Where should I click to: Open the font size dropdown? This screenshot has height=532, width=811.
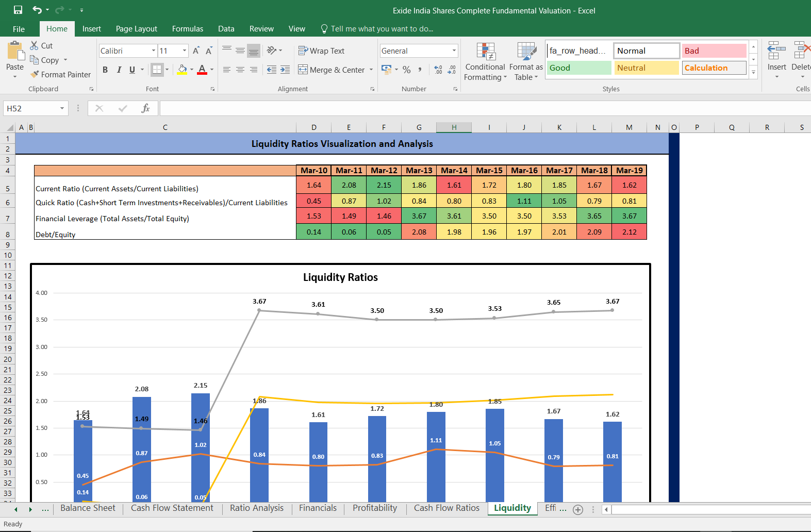tap(185, 51)
